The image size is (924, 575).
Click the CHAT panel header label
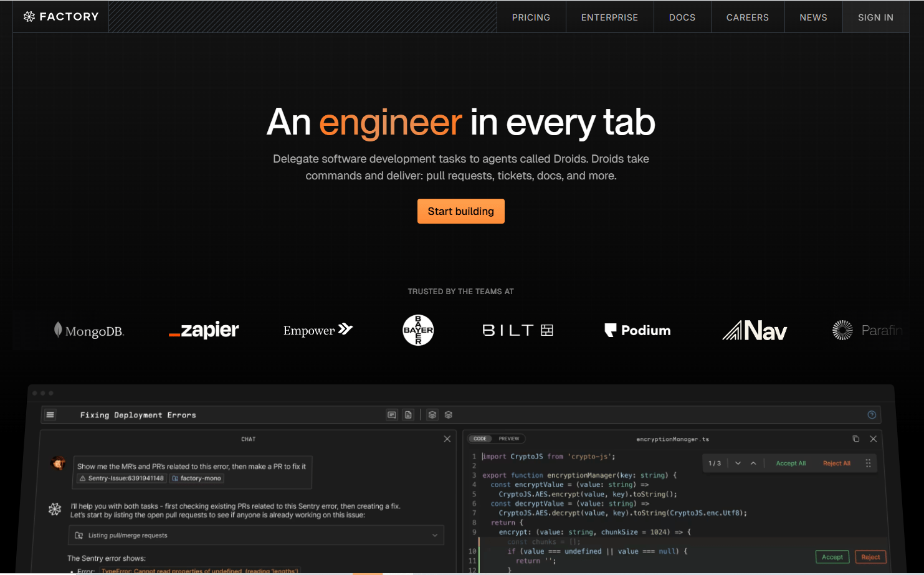249,439
